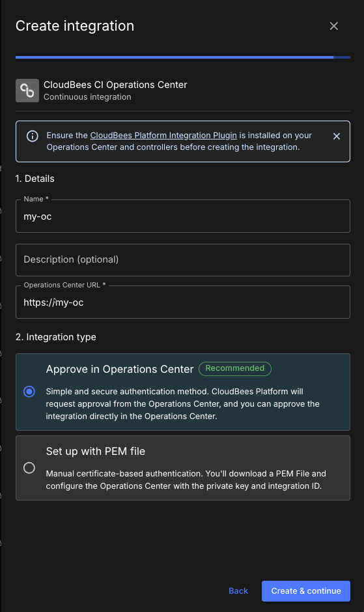364x612 pixels.
Task: Click Create & continue button
Action: click(x=306, y=591)
